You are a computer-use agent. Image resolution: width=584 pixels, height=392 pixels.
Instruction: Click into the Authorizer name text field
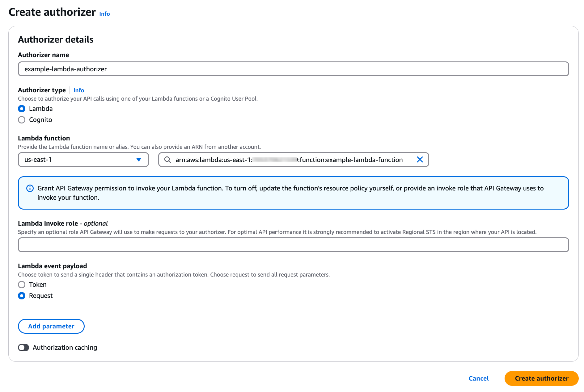(293, 69)
